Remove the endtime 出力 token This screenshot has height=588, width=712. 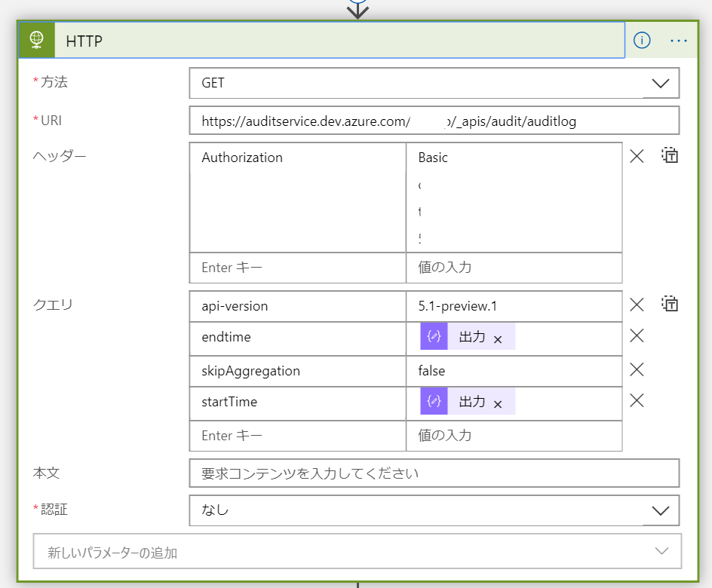pyautogui.click(x=498, y=339)
